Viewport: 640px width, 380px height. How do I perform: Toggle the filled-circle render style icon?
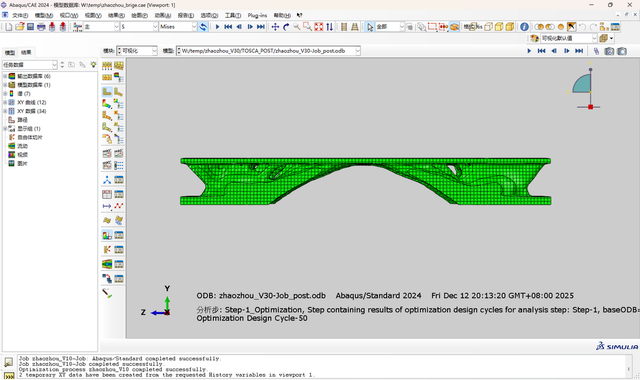[561, 27]
